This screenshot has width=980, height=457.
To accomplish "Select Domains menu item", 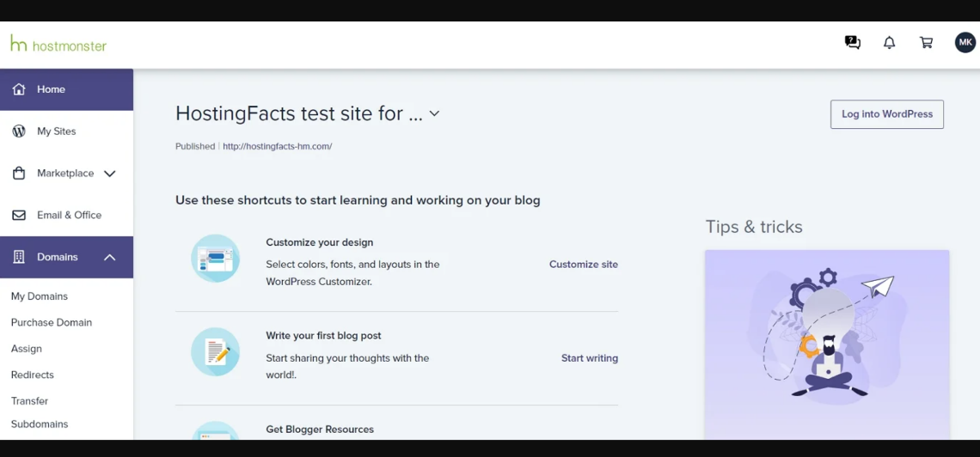I will [66, 257].
